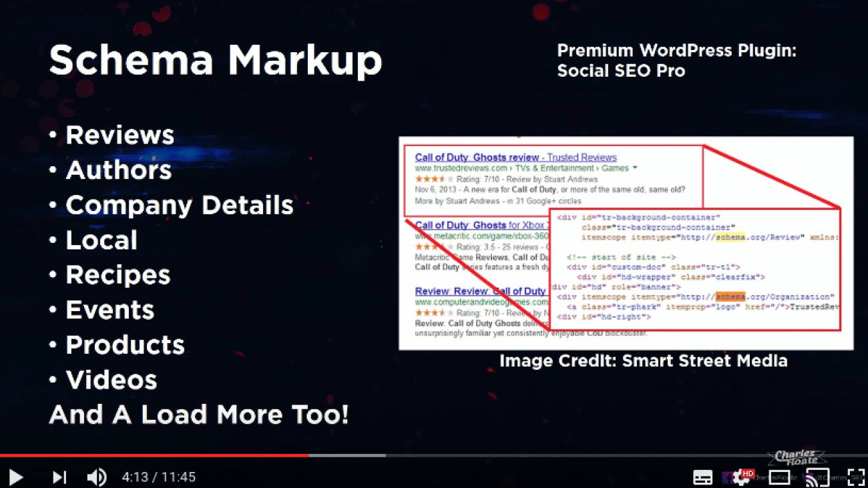Click the Schema Markup slide heading
868x488 pixels.
click(215, 61)
